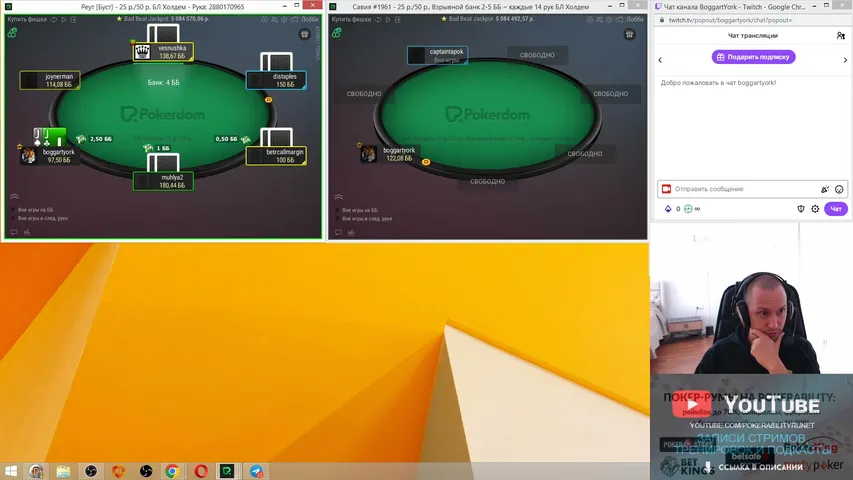Image resolution: width=853 pixels, height=480 pixels.
Task: Open Opera browser from the taskbar
Action: tap(201, 471)
